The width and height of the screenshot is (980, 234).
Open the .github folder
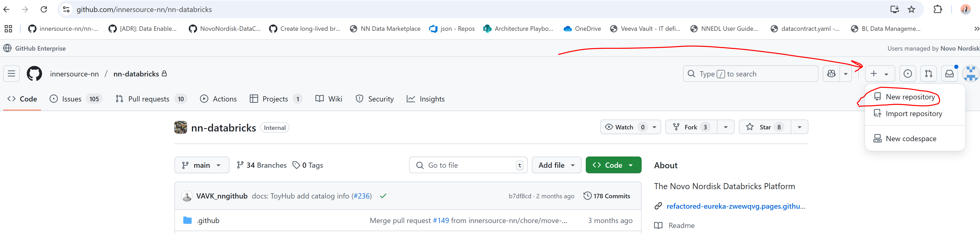pyautogui.click(x=208, y=220)
